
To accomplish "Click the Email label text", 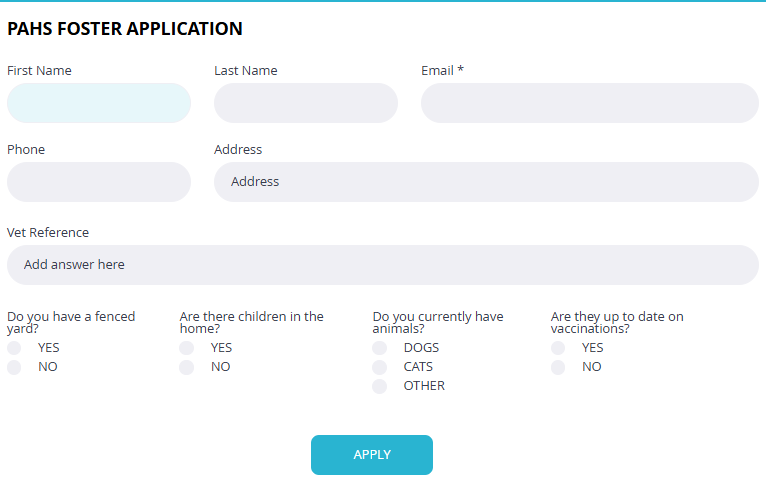I will [x=437, y=71].
